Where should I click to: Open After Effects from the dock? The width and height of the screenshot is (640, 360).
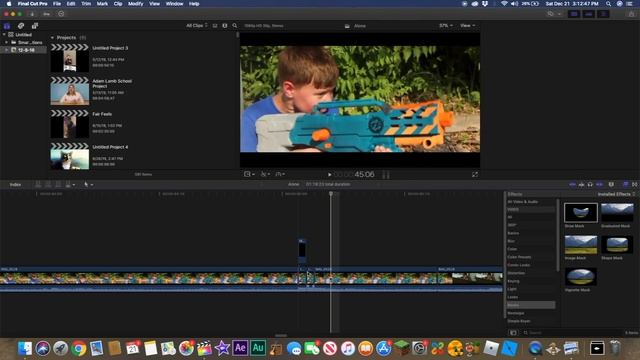pos(240,348)
